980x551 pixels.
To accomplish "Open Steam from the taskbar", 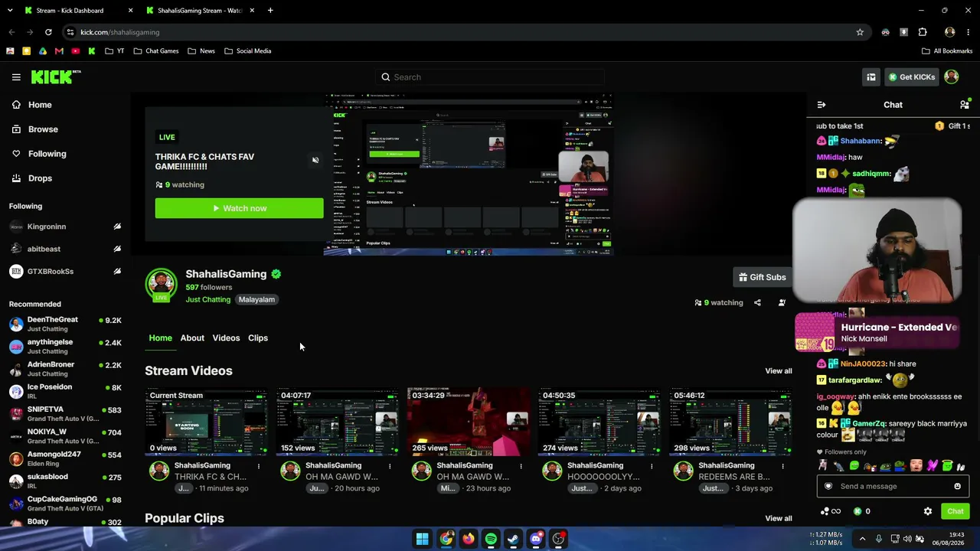I will coord(513,539).
